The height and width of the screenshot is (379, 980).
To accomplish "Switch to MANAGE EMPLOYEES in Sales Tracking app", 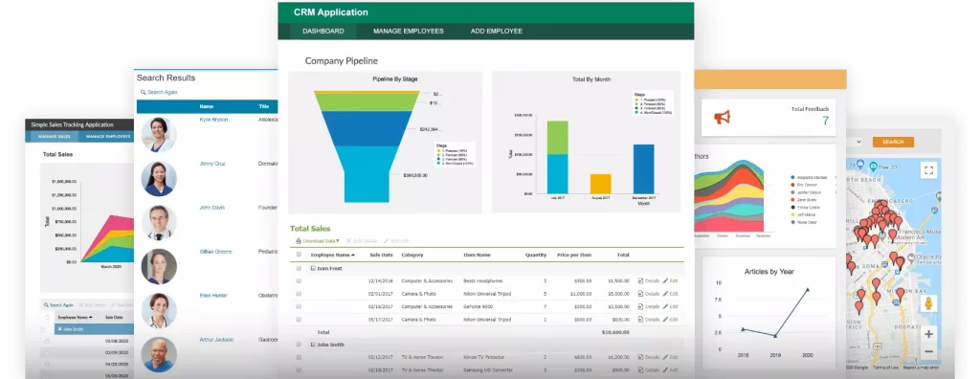I will (x=108, y=136).
